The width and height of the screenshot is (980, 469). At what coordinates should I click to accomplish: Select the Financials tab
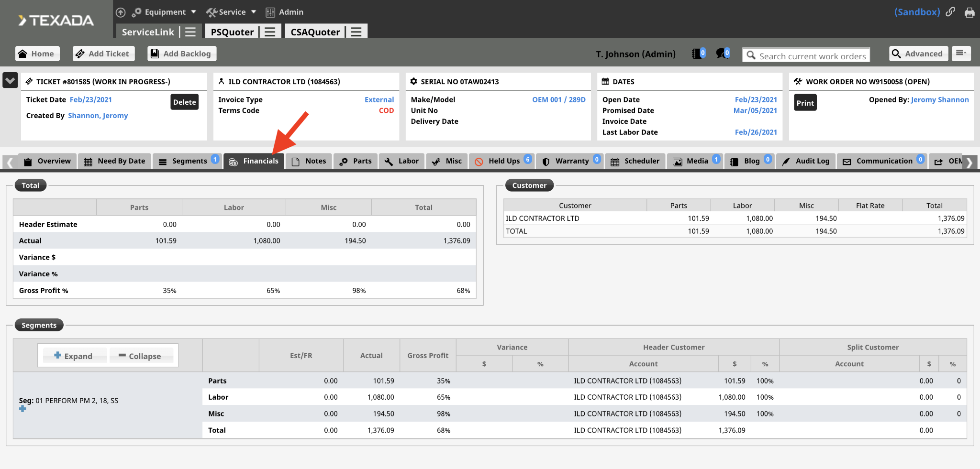point(254,161)
